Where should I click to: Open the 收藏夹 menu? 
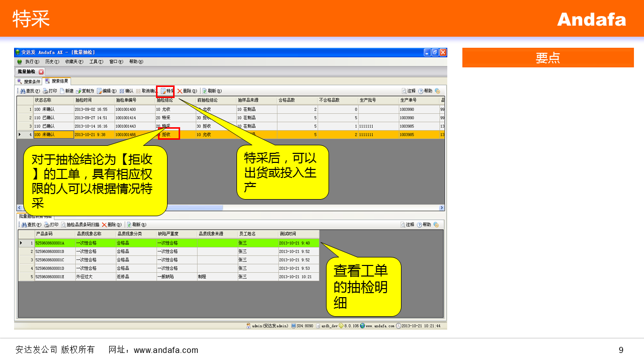pyautogui.click(x=74, y=62)
